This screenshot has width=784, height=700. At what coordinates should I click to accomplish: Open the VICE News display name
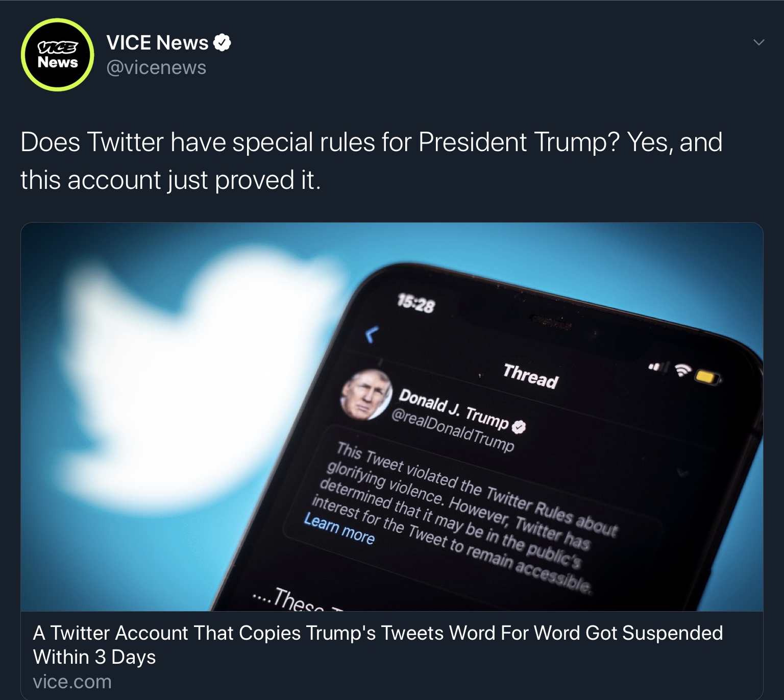click(x=157, y=43)
